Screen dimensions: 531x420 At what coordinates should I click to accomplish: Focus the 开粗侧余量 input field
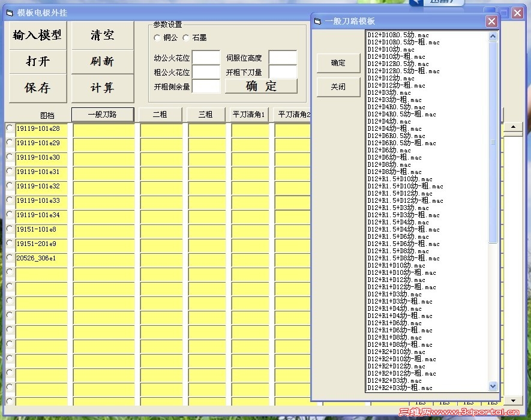[x=206, y=87]
